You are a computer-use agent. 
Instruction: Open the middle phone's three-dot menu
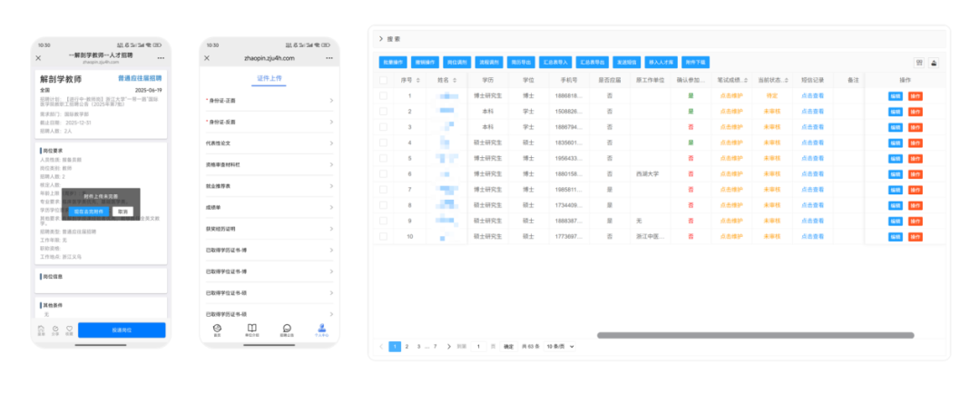pos(329,57)
